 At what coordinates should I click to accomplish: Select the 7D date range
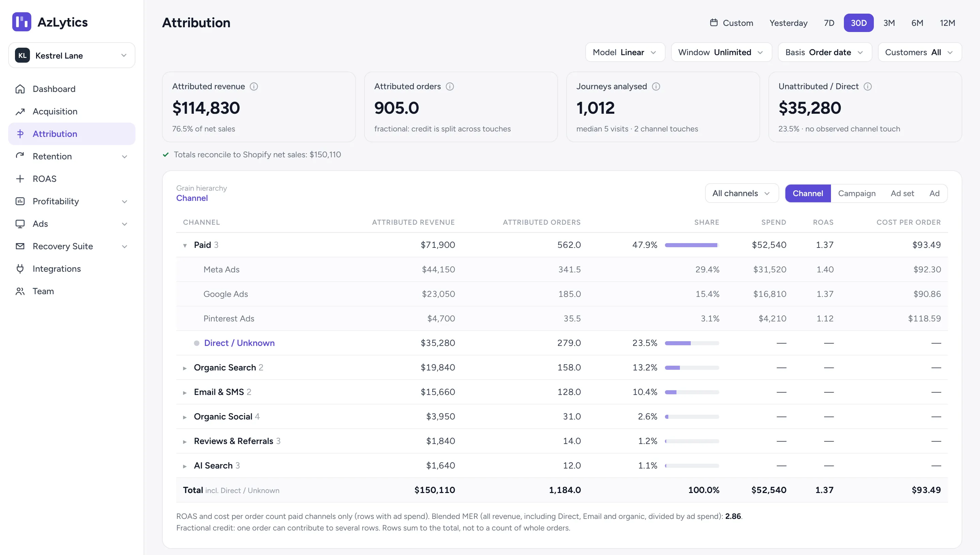pos(829,23)
